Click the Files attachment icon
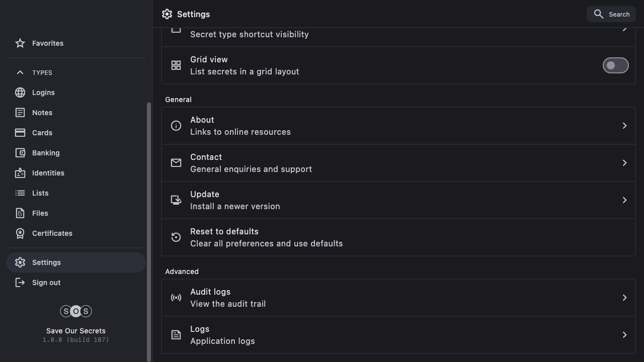Screen dimensions: 644x362 (x=20, y=213)
